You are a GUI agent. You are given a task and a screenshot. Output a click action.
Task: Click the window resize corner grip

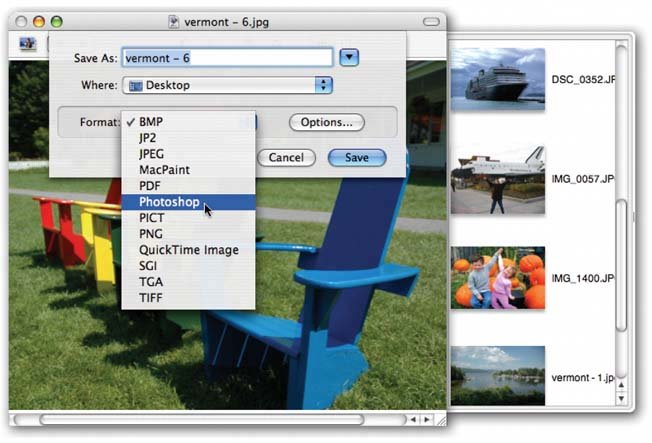pyautogui.click(x=441, y=420)
